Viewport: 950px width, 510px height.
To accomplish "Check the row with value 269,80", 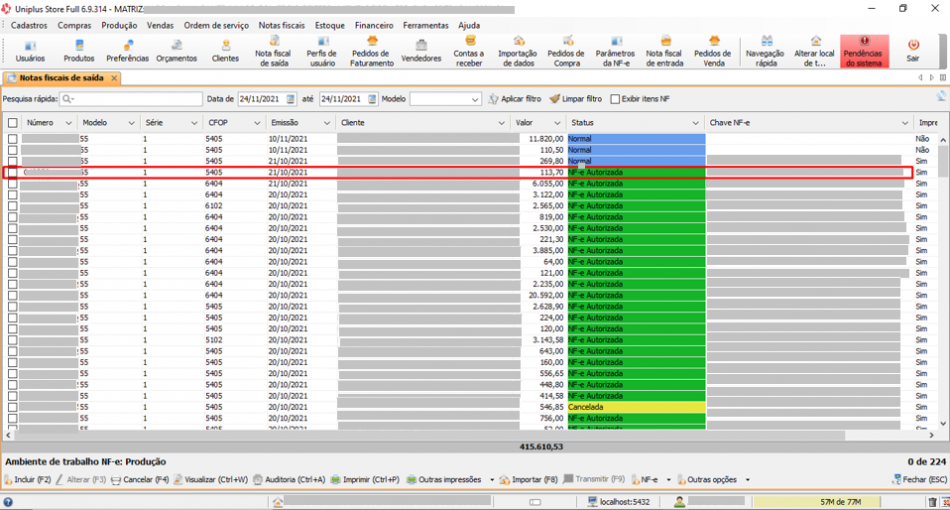I will pos(12,161).
